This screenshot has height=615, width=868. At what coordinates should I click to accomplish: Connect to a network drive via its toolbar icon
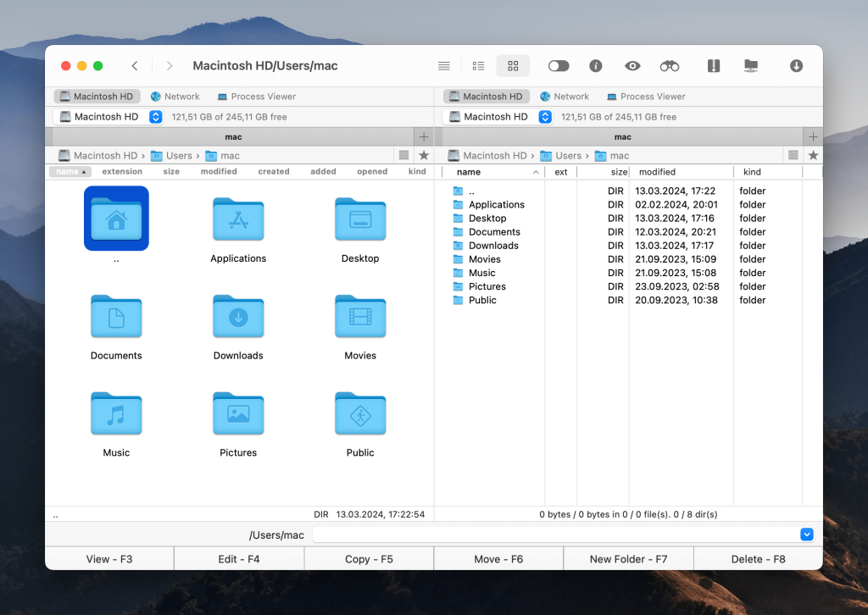click(x=751, y=65)
